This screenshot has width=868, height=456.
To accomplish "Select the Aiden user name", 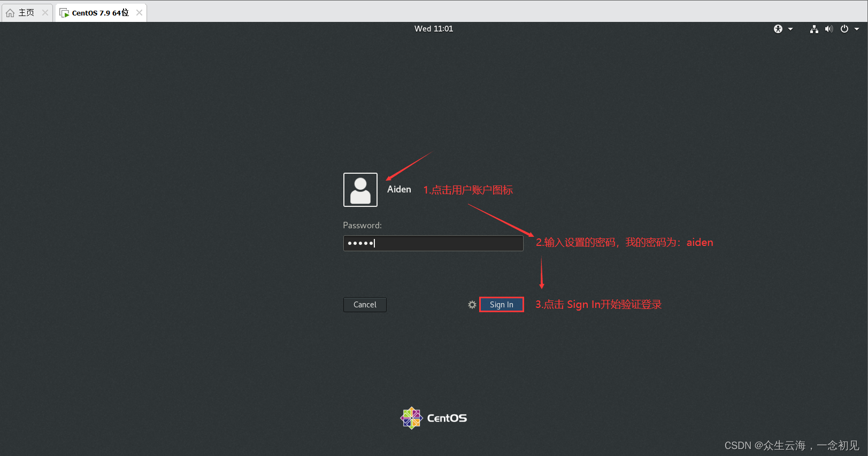I will (399, 190).
